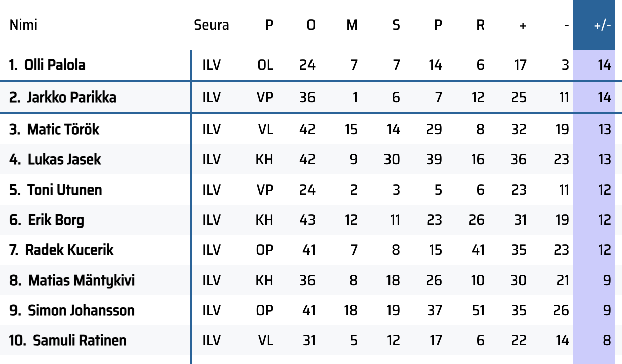Sort the table by Nimi column
The image size is (622, 364).
(23, 25)
